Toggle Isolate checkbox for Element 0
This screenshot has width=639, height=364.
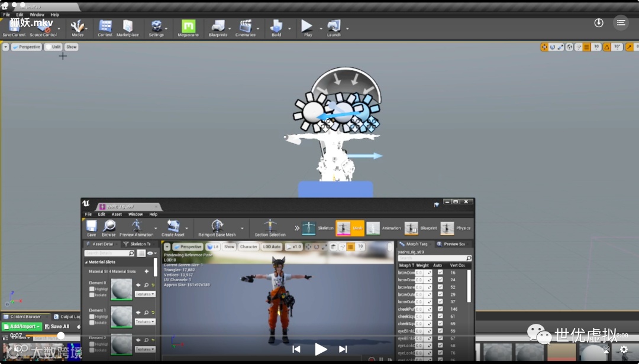(92, 295)
